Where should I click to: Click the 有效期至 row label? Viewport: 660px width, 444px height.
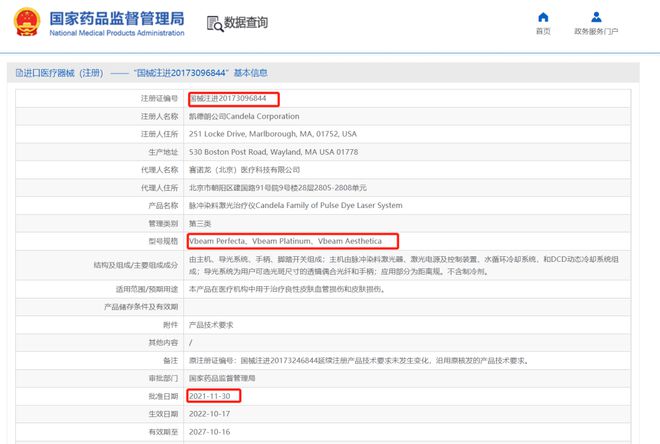pyautogui.click(x=163, y=432)
